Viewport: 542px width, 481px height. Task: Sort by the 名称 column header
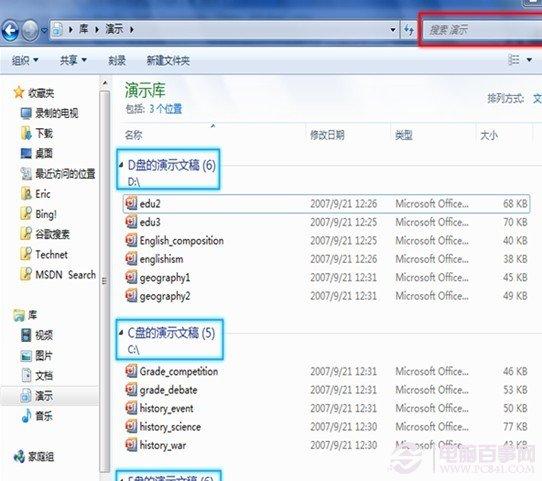click(x=133, y=135)
